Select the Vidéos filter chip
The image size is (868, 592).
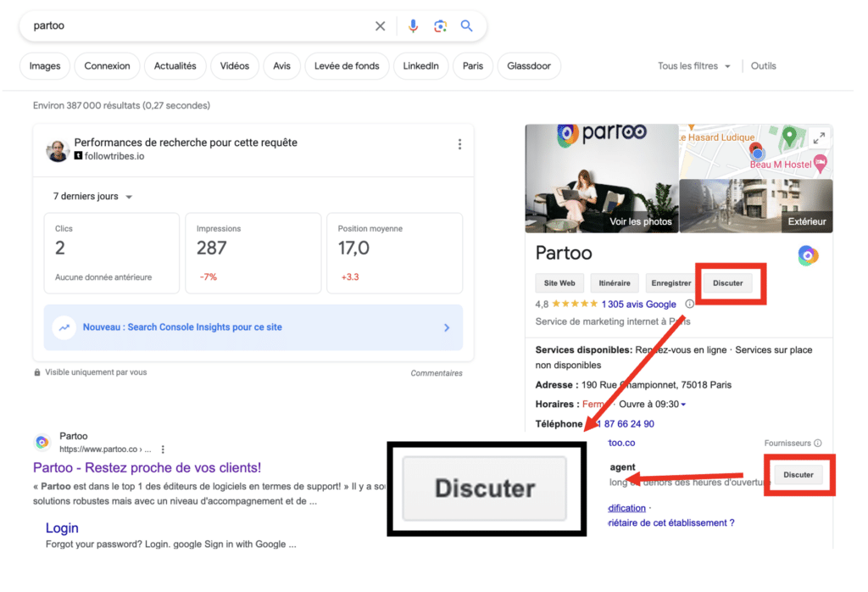[x=235, y=66]
